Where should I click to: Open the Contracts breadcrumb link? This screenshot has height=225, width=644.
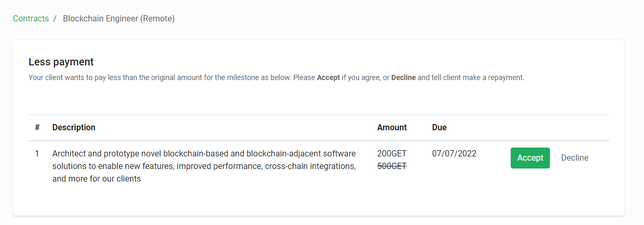click(31, 18)
